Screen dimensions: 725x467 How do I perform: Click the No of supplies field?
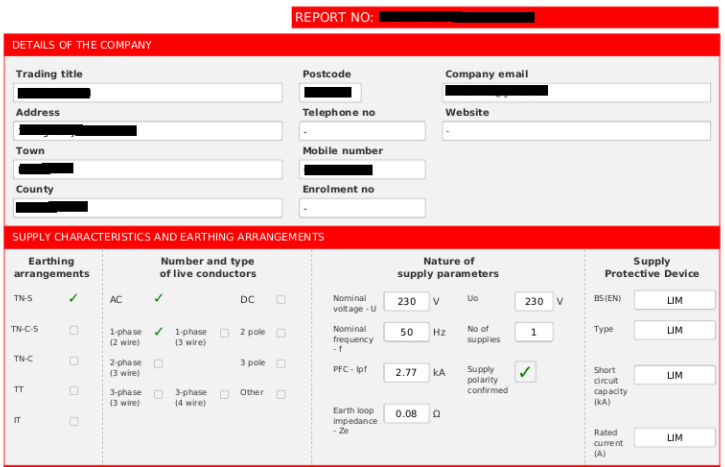pos(533,332)
